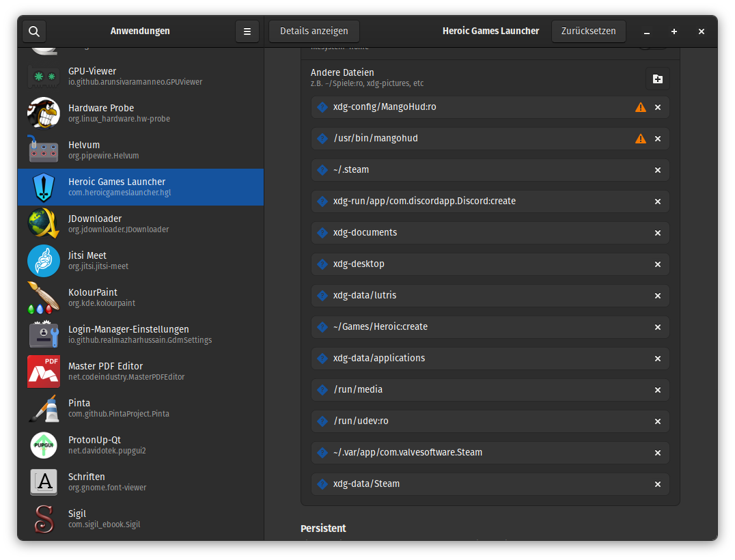
Task: Open ProtonUp-Qt permissions
Action: [x=141, y=445]
